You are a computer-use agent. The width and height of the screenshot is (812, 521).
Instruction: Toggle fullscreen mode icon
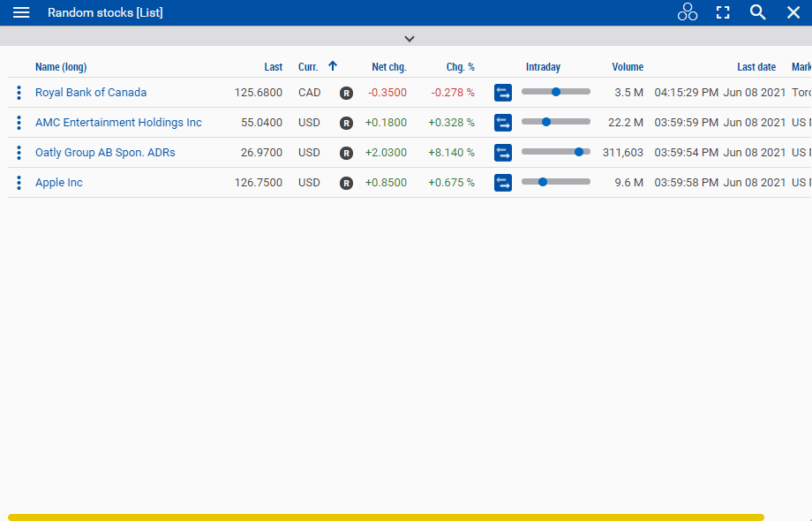tap(723, 12)
